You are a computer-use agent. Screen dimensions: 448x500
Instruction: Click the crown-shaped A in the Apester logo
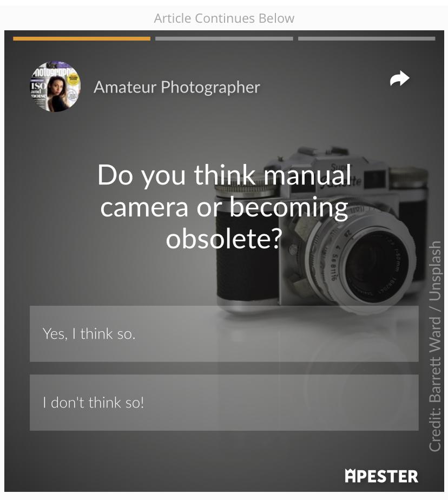click(x=350, y=476)
